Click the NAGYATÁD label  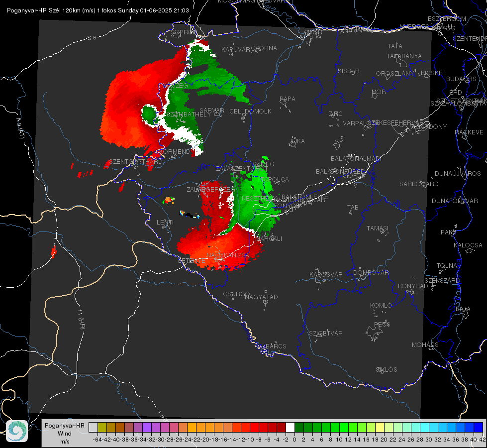[261, 297]
